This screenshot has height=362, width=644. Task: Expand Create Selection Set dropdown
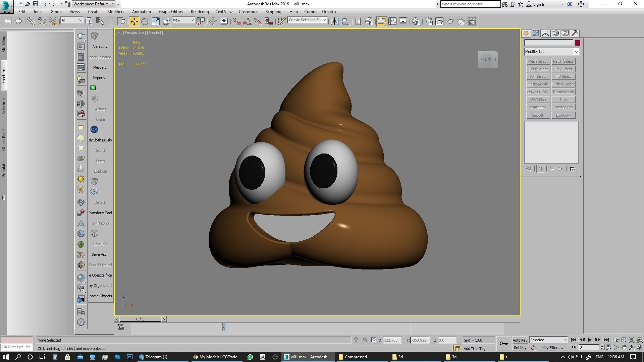click(x=324, y=20)
